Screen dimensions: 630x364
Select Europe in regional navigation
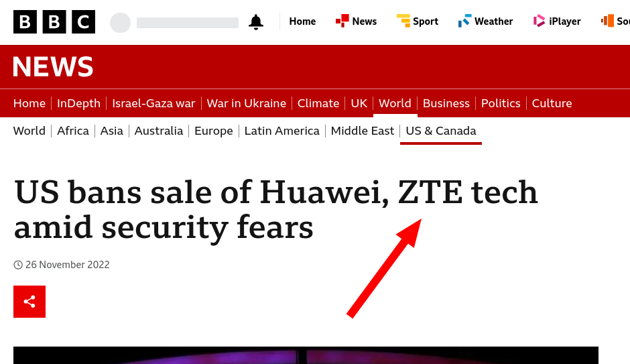click(214, 131)
